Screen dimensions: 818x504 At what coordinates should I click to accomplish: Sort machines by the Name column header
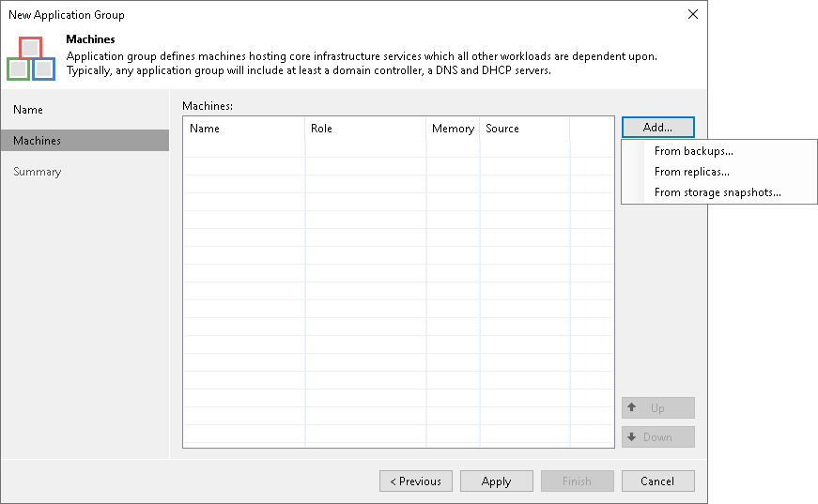pyautogui.click(x=243, y=129)
